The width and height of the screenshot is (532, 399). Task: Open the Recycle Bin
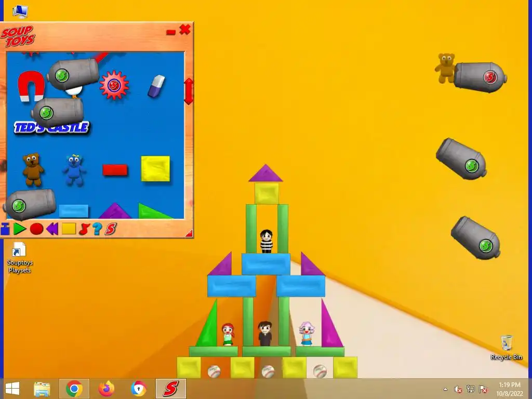coord(506,348)
